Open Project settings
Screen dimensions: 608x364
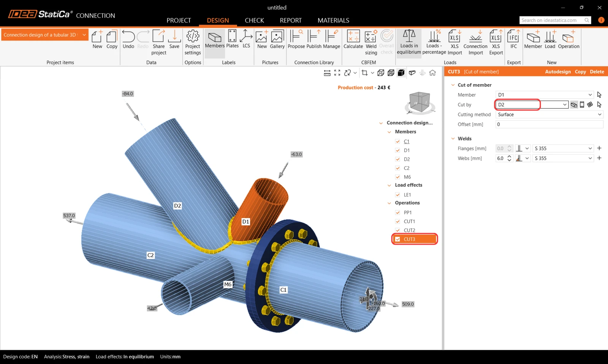click(193, 43)
